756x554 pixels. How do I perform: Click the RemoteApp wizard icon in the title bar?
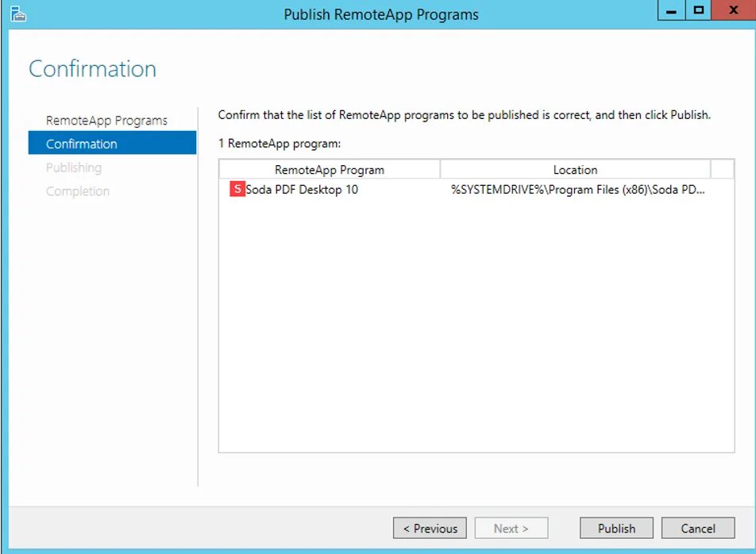click(17, 13)
